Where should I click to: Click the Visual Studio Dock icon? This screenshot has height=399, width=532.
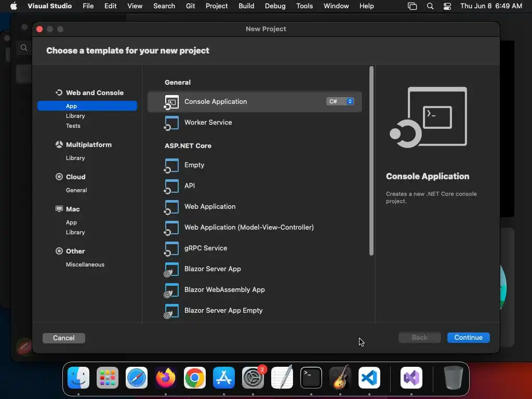(x=411, y=378)
